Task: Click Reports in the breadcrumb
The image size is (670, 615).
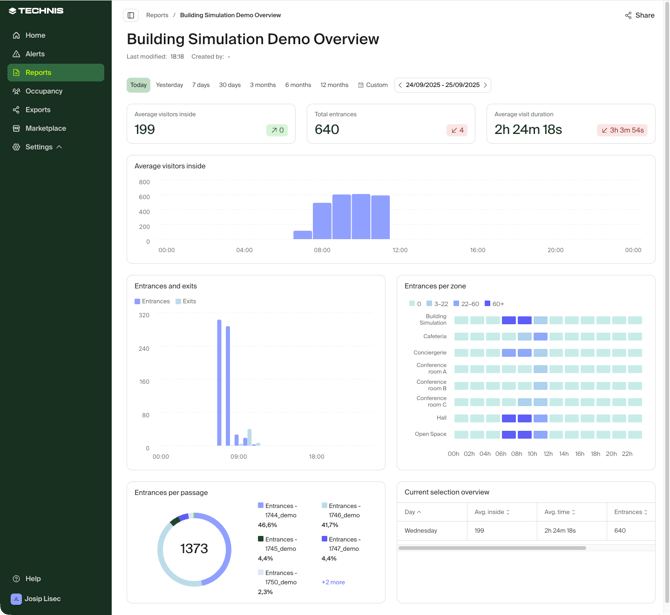Action: [157, 15]
